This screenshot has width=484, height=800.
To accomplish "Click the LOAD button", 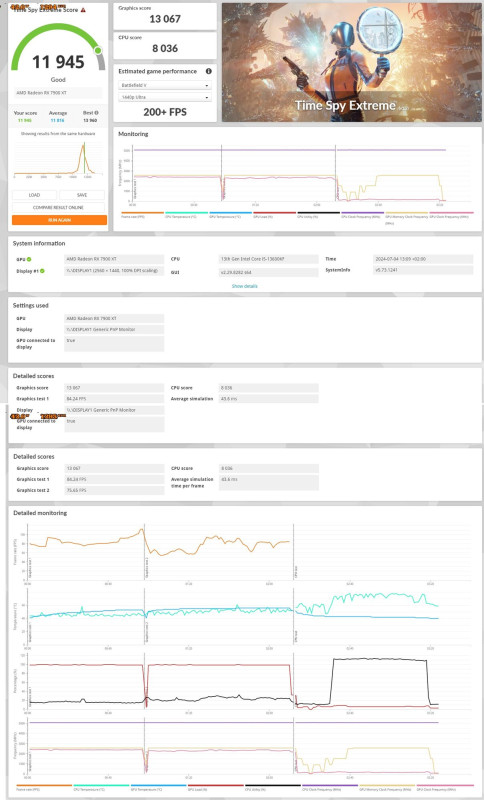I will coord(34,195).
